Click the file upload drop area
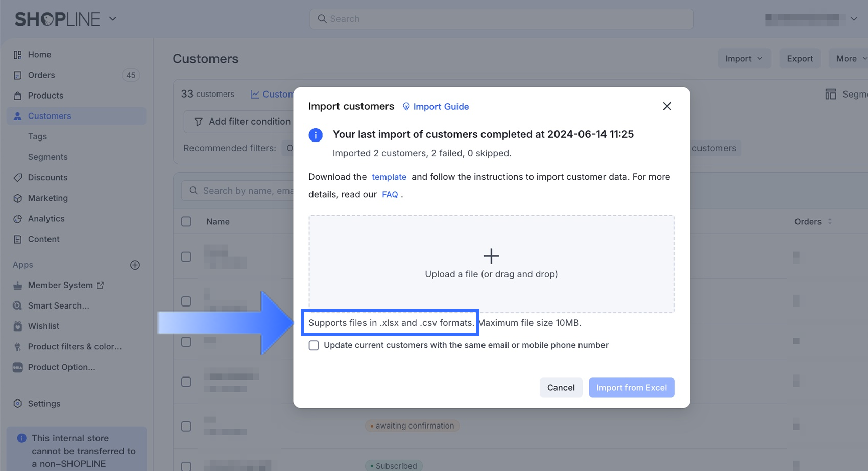Viewport: 868px width, 471px height. coord(491,264)
